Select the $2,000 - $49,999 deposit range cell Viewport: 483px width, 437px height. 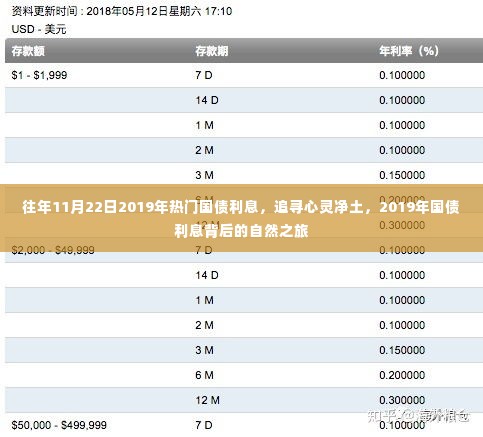[53, 250]
